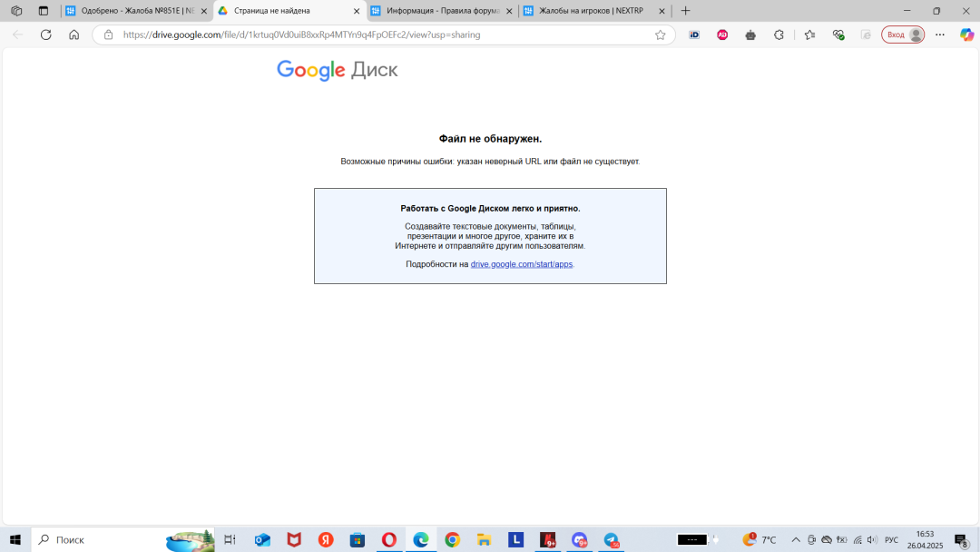Viewport: 980px width, 552px height.
Task: Click the address bar URL field
Action: point(383,35)
